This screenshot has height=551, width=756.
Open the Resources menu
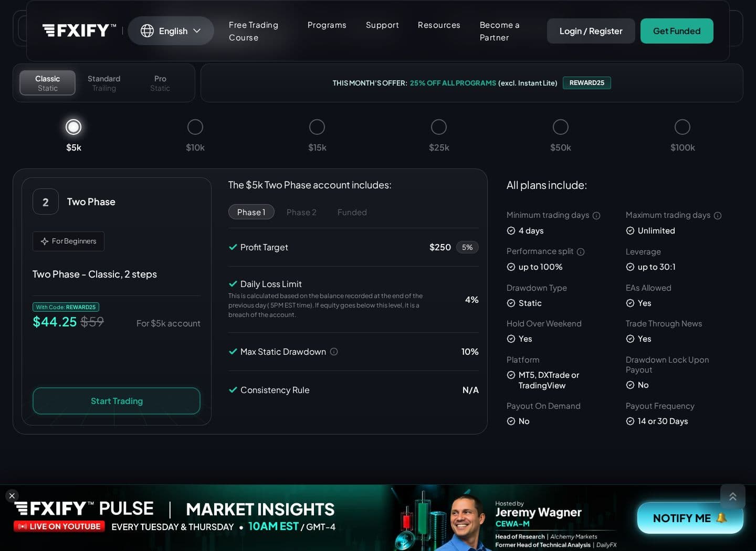[439, 25]
